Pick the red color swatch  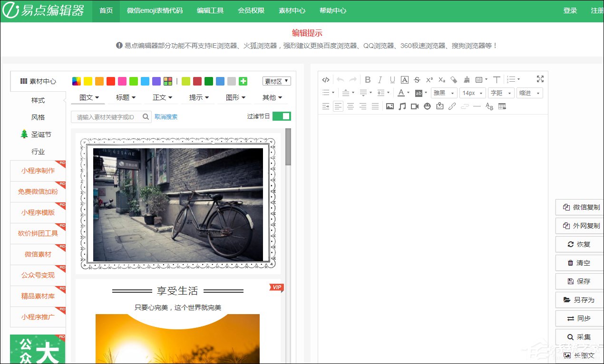pyautogui.click(x=111, y=81)
